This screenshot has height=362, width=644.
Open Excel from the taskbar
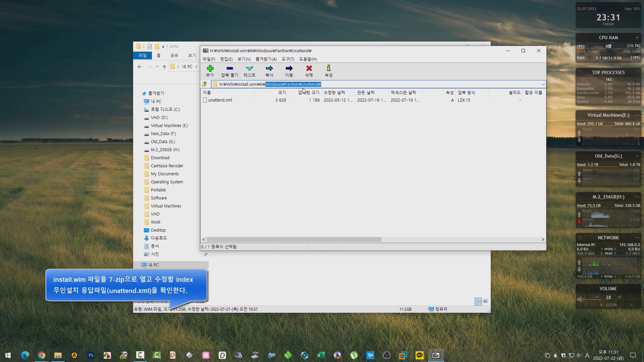(x=321, y=355)
